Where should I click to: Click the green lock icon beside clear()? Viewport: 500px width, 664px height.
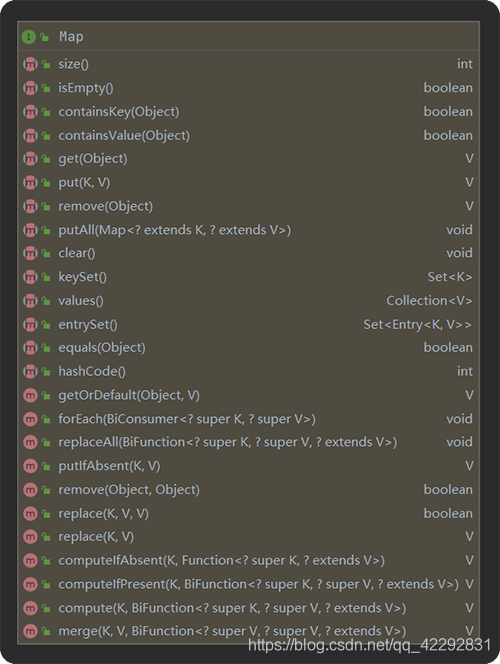pyautogui.click(x=46, y=253)
